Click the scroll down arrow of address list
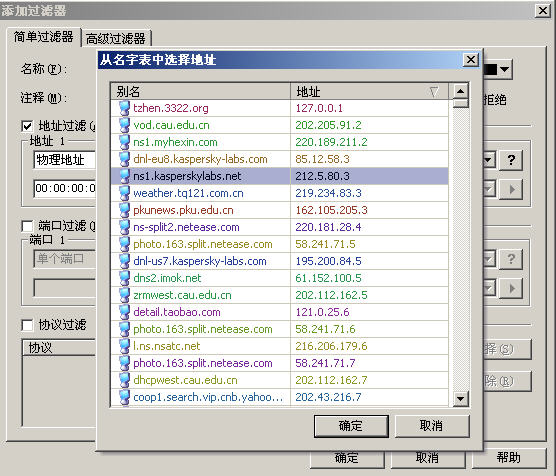556x476 pixels. [460, 399]
